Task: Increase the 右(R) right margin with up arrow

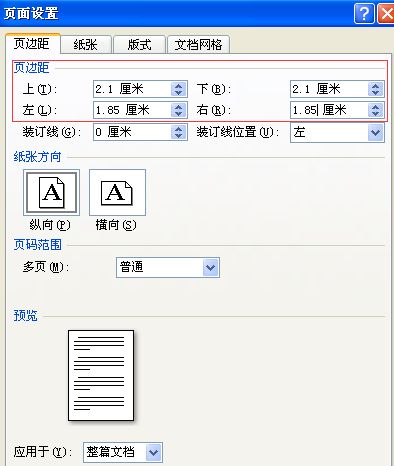Action: coord(376,107)
